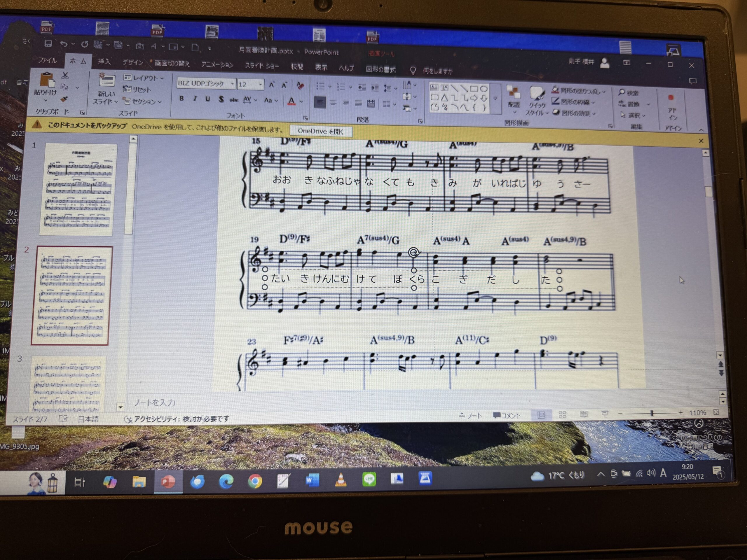The width and height of the screenshot is (747, 560).
Task: Toggle Strikethrough (abc) formatting
Action: click(234, 100)
